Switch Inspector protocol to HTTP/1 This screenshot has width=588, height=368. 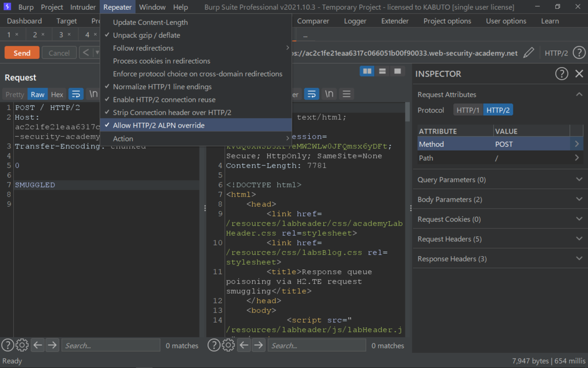click(x=468, y=110)
